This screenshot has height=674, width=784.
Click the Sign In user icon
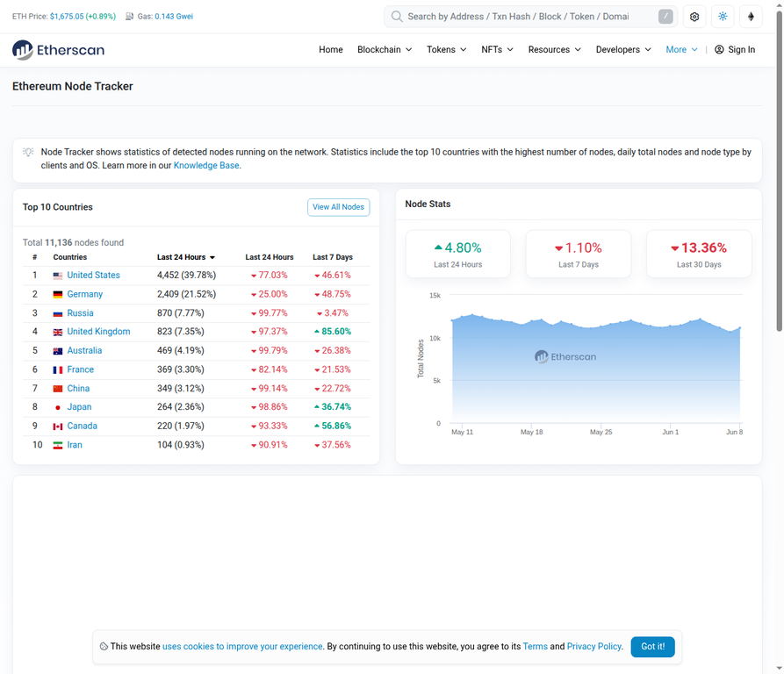pyautogui.click(x=719, y=49)
